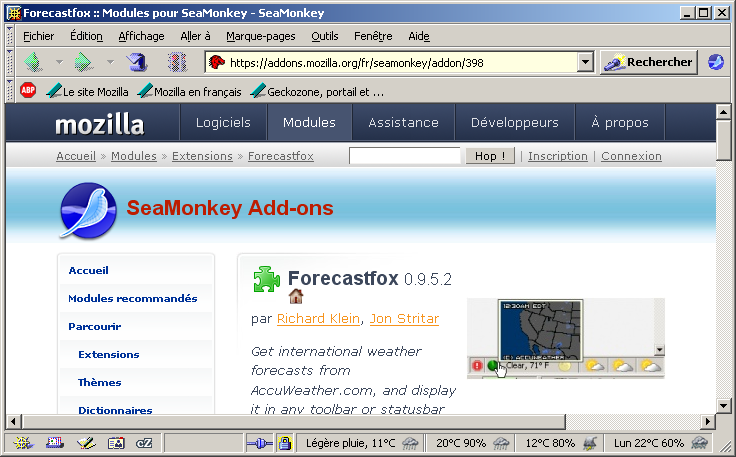Click the SeaMonkey Add-ons heading
Viewport: 736px width, 457px height.
[230, 208]
